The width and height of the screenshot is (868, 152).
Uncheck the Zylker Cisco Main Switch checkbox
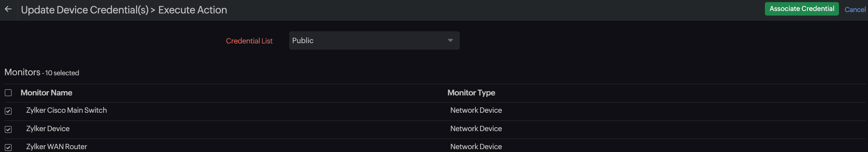8,111
